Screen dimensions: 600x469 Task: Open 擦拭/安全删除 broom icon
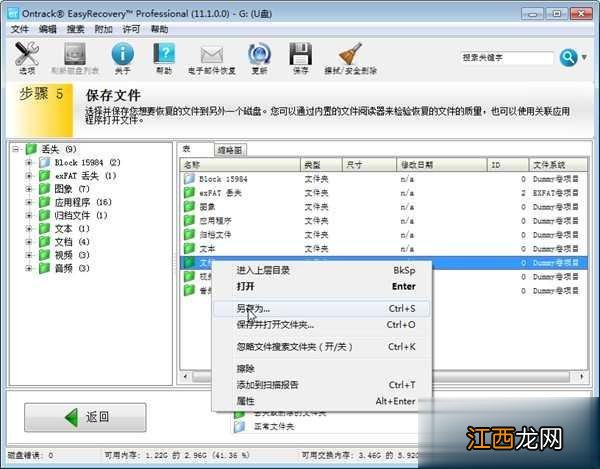coord(350,54)
